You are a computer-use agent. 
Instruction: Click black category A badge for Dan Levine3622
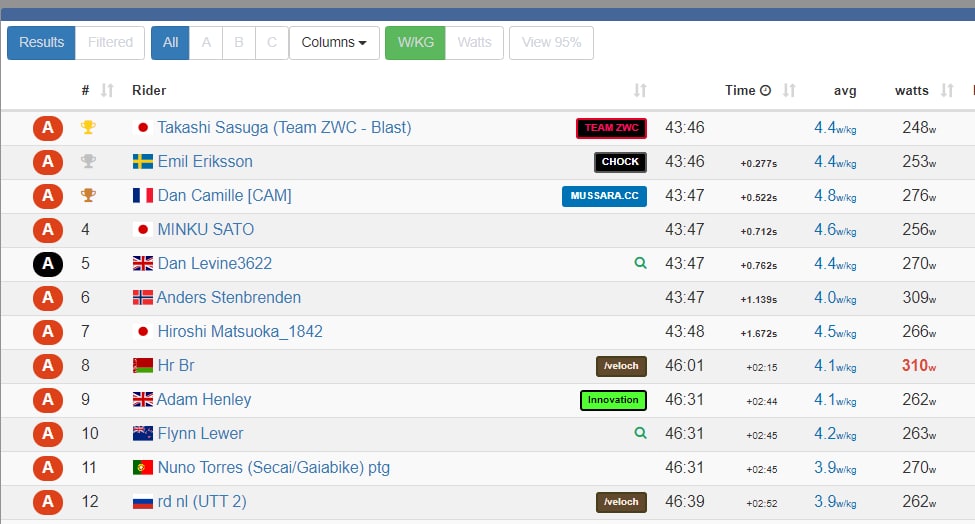48,264
